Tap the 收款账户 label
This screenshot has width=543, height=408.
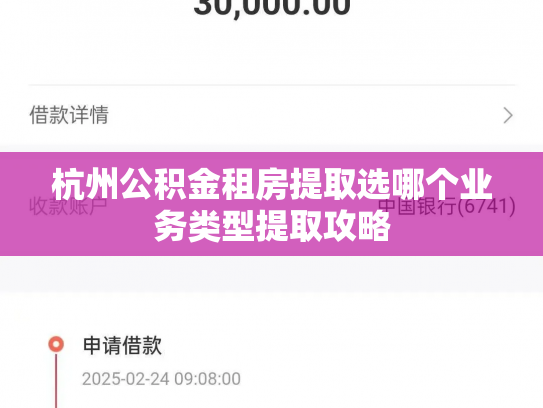pos(68,206)
